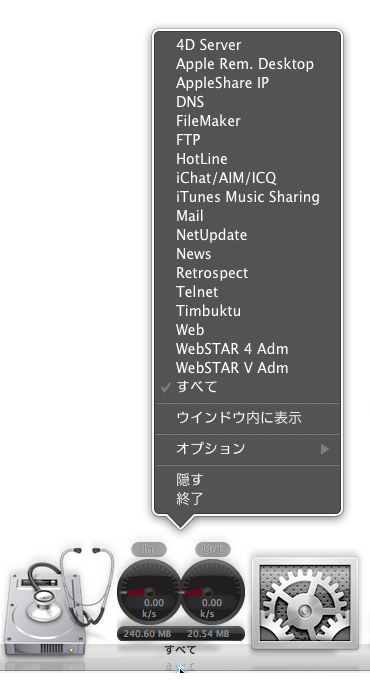Expand the オプション submenu arrow
The image size is (370, 692).
[325, 449]
